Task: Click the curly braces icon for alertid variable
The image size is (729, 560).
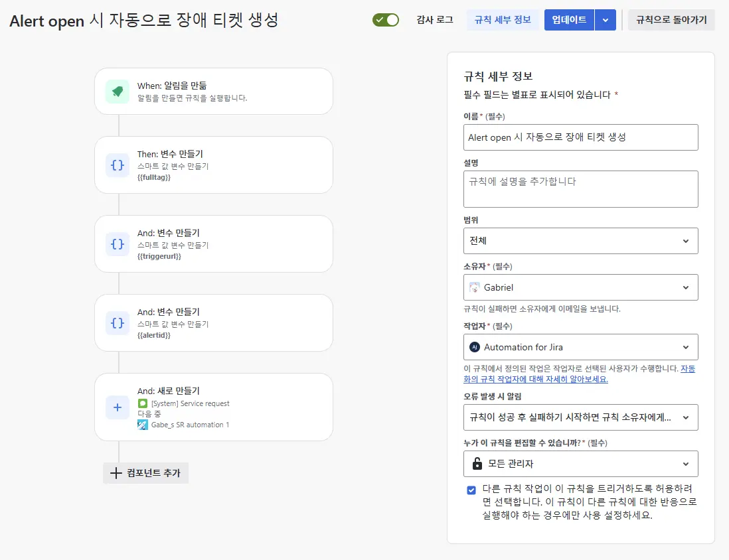Action: [x=118, y=323]
